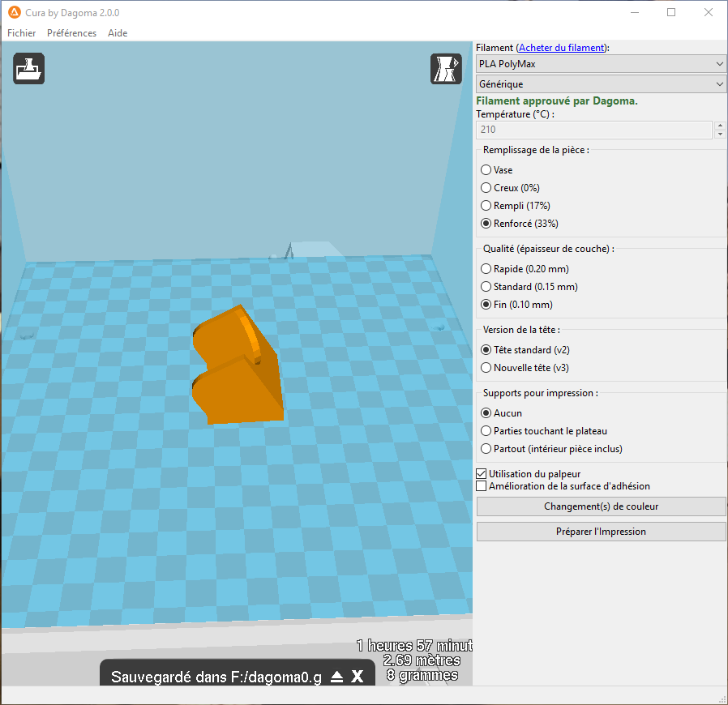728x705 pixels.
Task: Select Aucun for print supports
Action: 502,413
